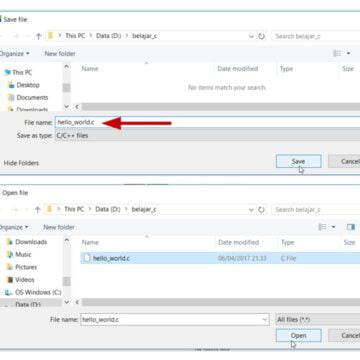Click the hello_world.c file icon

pyautogui.click(x=87, y=258)
